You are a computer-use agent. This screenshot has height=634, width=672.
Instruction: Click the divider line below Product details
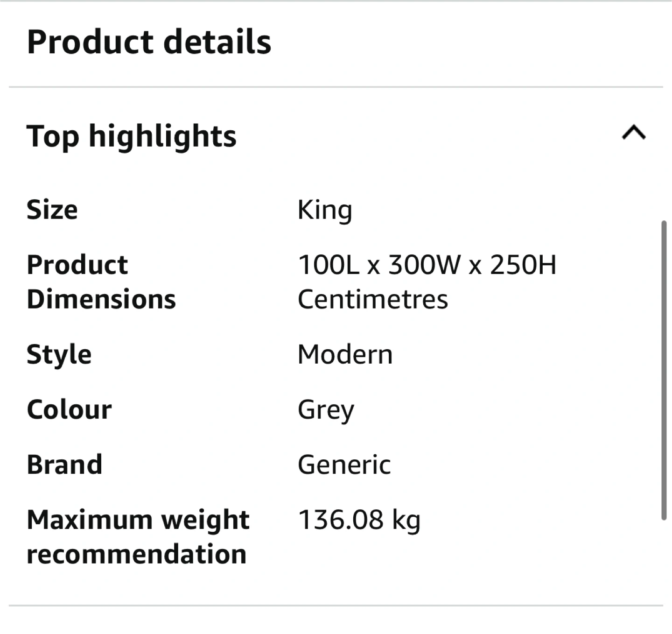336,87
